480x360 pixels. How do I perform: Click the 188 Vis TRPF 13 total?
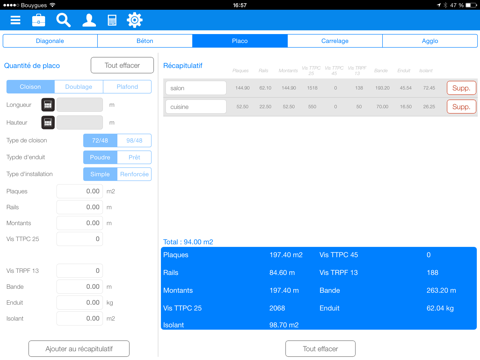point(432,273)
